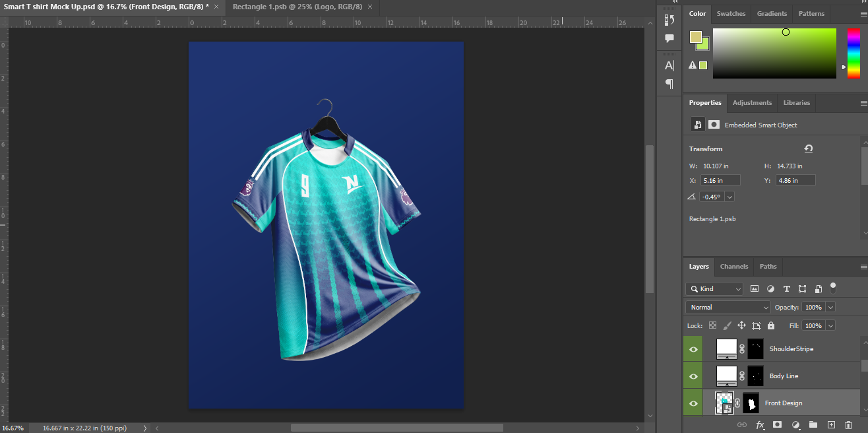This screenshot has height=433, width=868.
Task: Open the History panel icon
Action: click(x=669, y=19)
